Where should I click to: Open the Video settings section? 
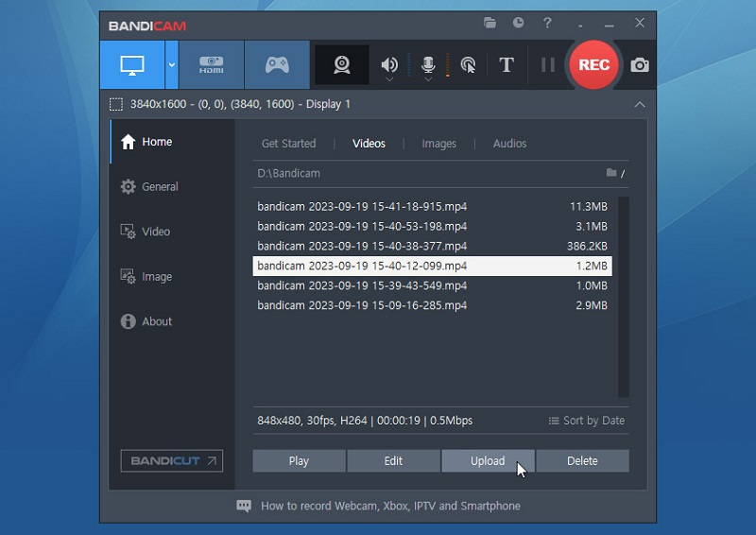point(146,232)
